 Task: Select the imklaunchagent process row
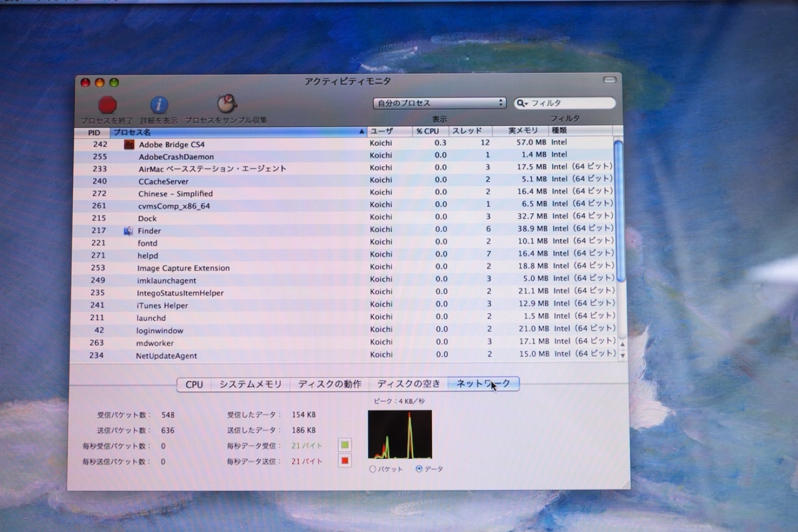click(344, 280)
